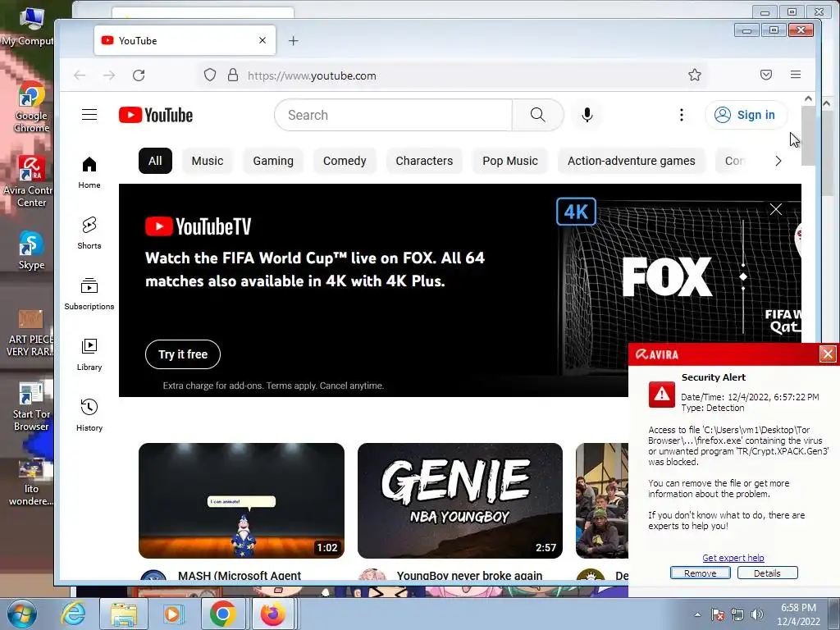Image resolution: width=840 pixels, height=630 pixels.
Task: Click the site padlock icon
Action: pyautogui.click(x=232, y=75)
